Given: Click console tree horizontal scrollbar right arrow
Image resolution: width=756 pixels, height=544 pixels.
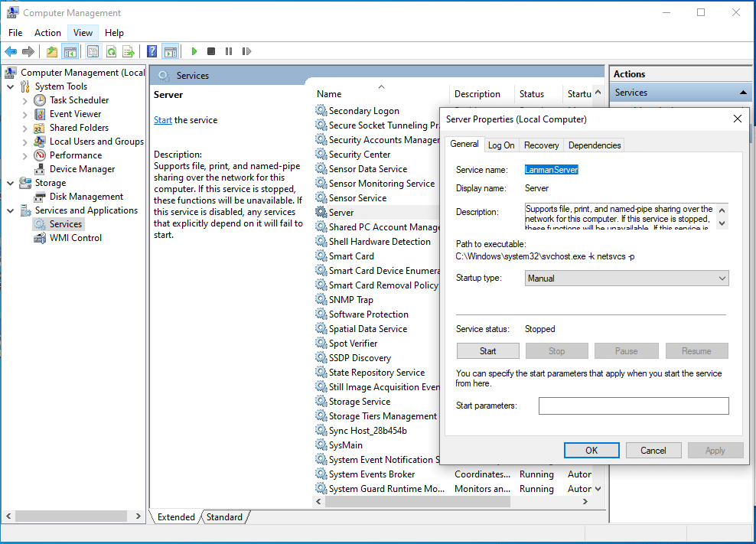Looking at the screenshot, I should coord(138,516).
